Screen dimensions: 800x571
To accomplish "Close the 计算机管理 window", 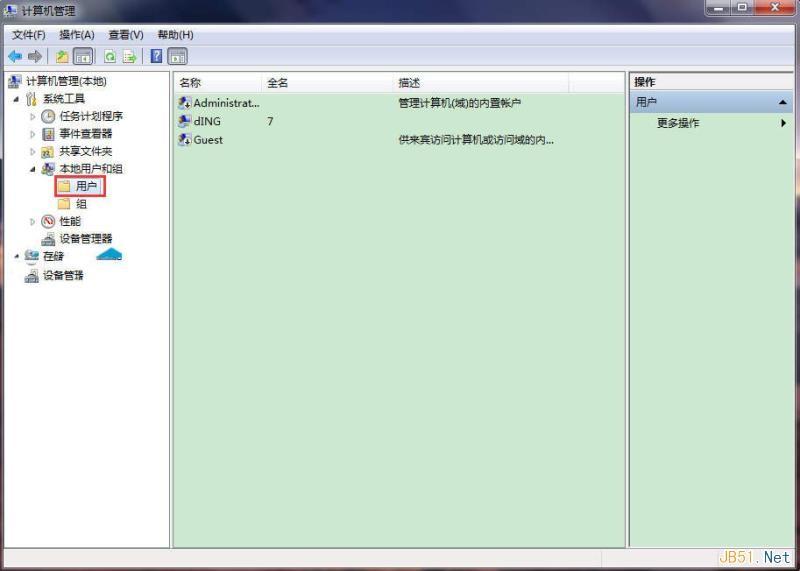I will point(775,8).
